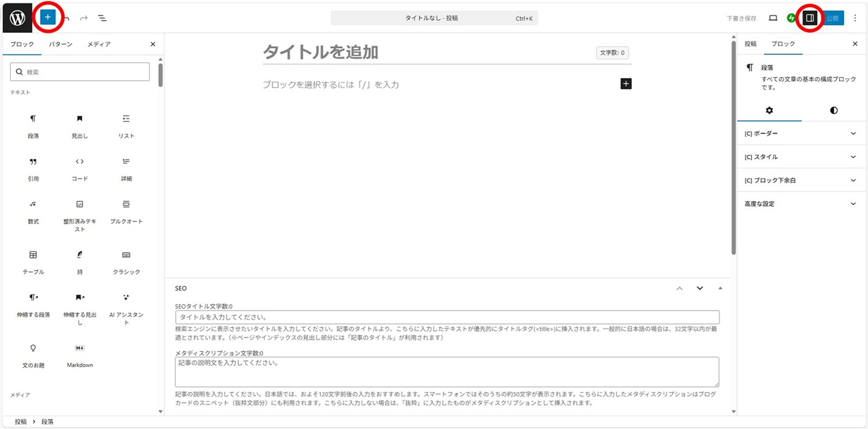
Task: Expand the [C] ボーダー panel
Action: 799,134
